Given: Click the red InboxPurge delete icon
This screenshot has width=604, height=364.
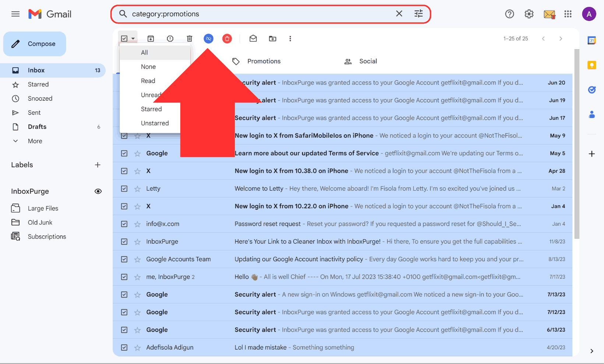Looking at the screenshot, I should tap(227, 39).
